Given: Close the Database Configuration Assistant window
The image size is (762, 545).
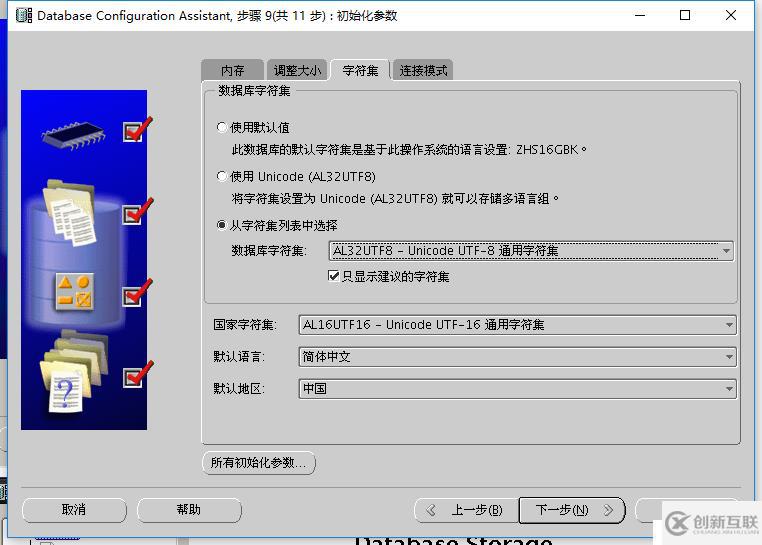Looking at the screenshot, I should click(x=730, y=16).
